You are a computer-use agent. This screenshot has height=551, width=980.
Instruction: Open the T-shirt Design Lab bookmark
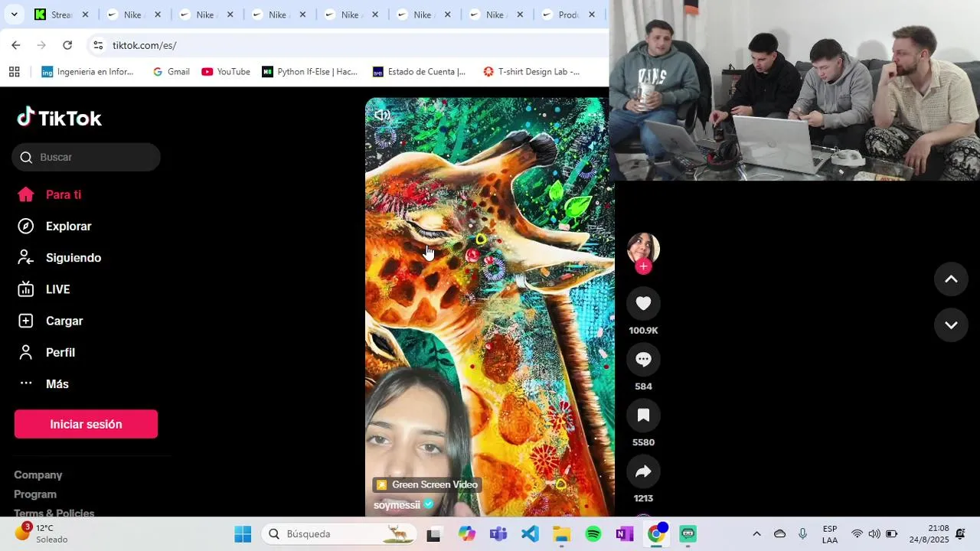[x=531, y=72]
